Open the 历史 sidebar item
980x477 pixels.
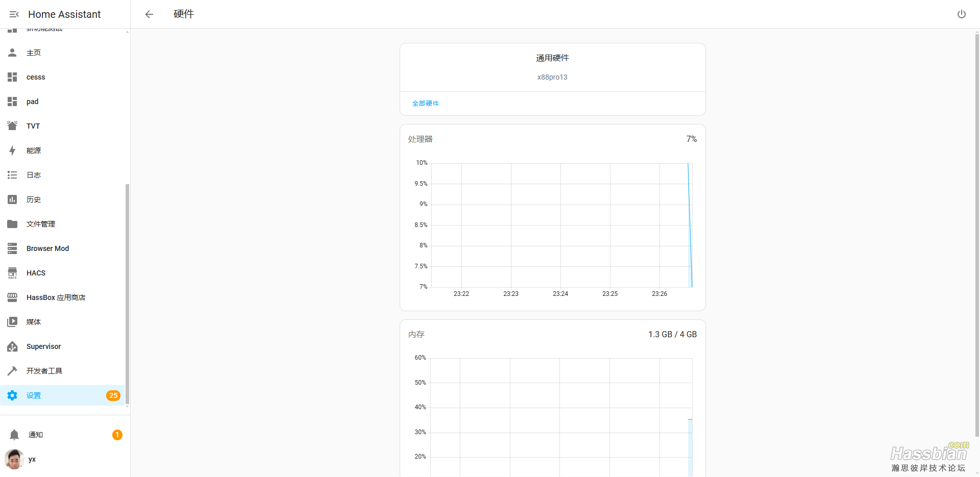62,199
